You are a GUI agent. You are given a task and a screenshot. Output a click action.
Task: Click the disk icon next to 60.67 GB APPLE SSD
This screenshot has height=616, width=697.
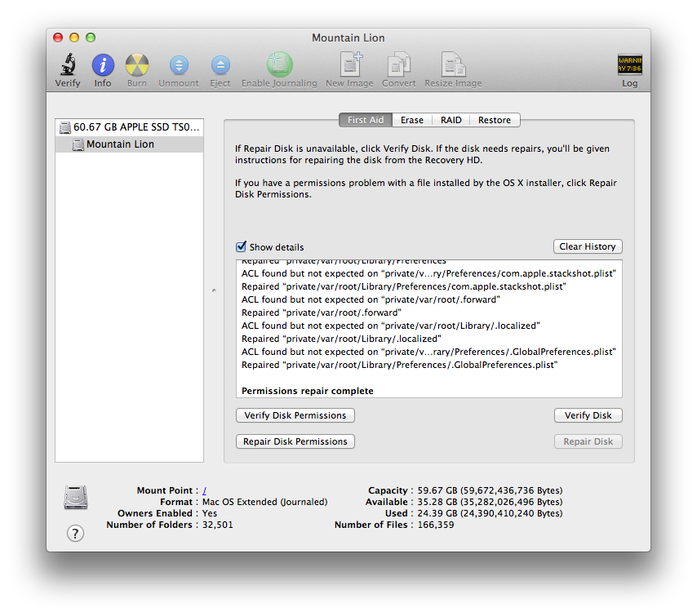pos(65,127)
